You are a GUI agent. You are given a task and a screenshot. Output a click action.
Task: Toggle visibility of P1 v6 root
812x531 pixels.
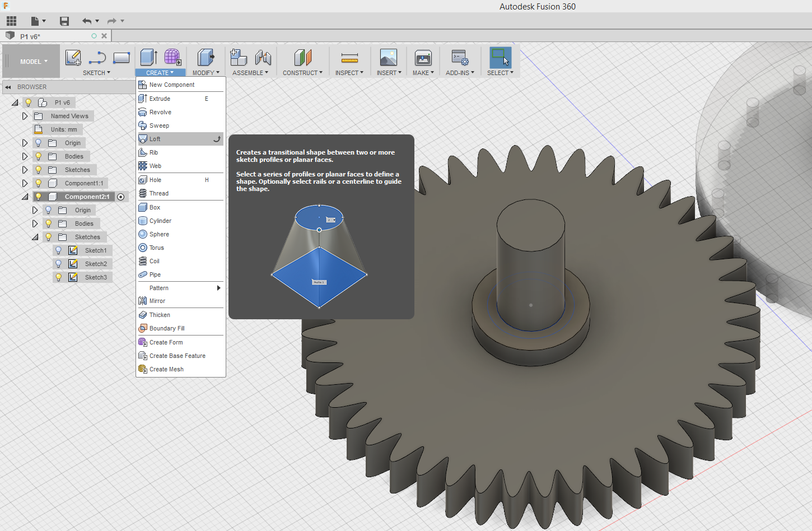[29, 103]
